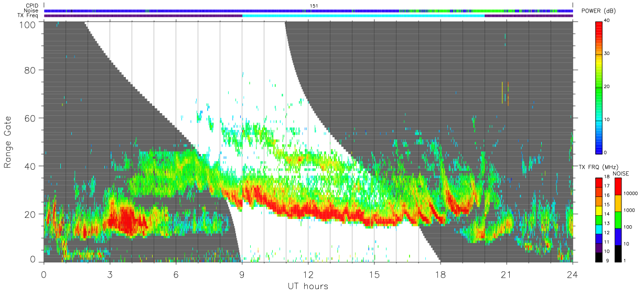This screenshot has width=644, height=297.
Task: Click vertical yellow streak near 21 UT, gate 70
Action: pyautogui.click(x=502, y=92)
